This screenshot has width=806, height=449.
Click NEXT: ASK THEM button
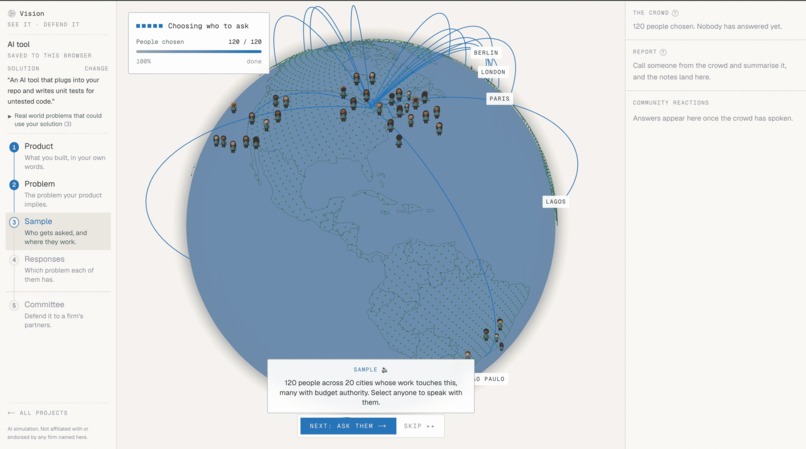coord(348,426)
